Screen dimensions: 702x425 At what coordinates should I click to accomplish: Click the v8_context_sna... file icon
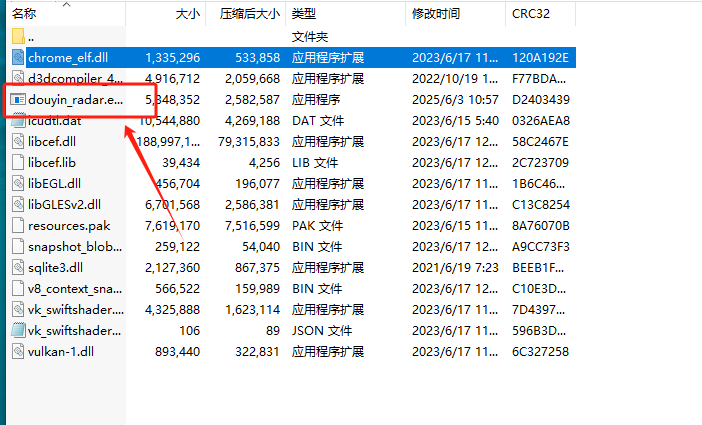(18, 289)
